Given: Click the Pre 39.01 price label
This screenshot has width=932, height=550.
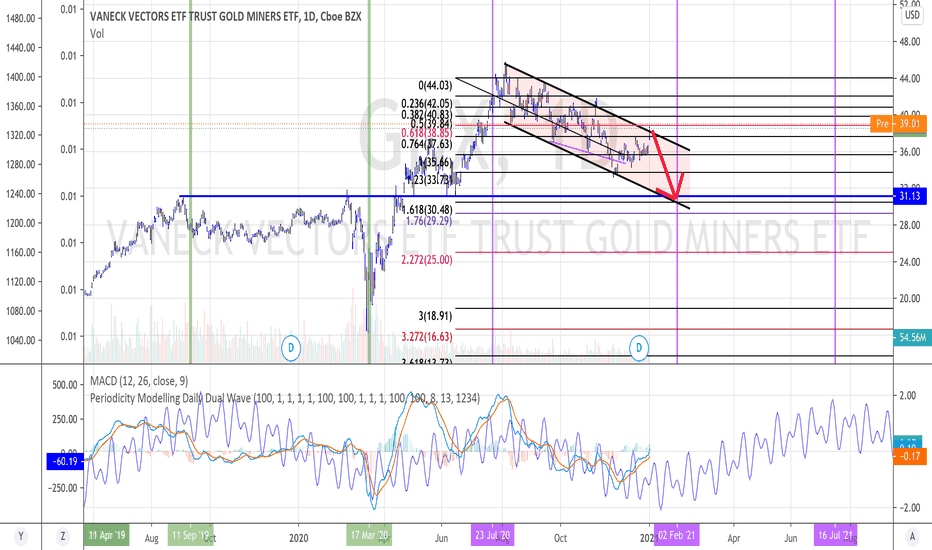Looking at the screenshot, I should pyautogui.click(x=899, y=124).
